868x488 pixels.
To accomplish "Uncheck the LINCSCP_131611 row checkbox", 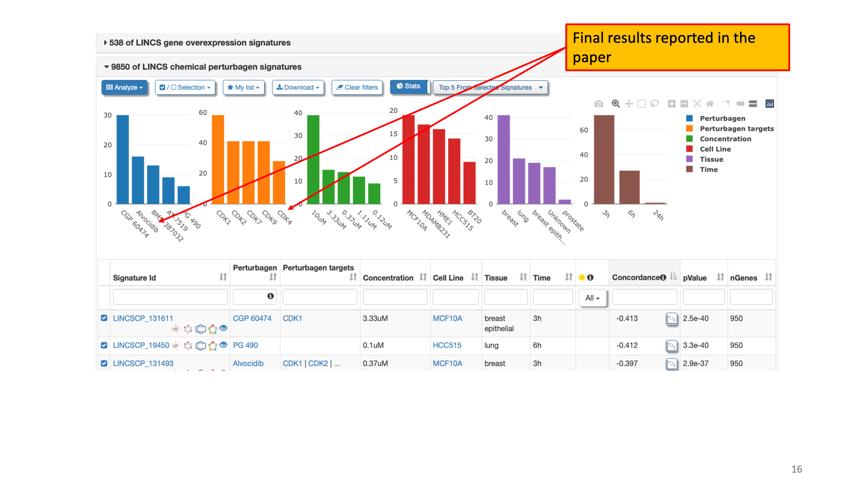I will [x=104, y=318].
